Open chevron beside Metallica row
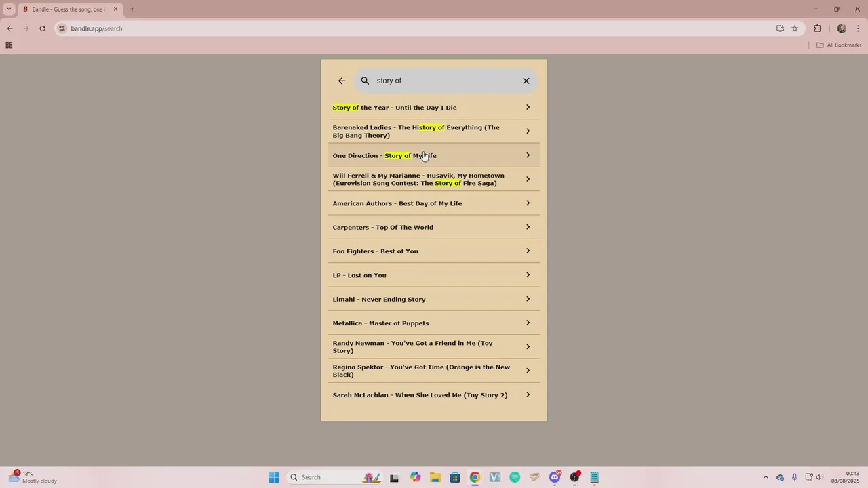Viewport: 868px width, 488px height. point(528,323)
